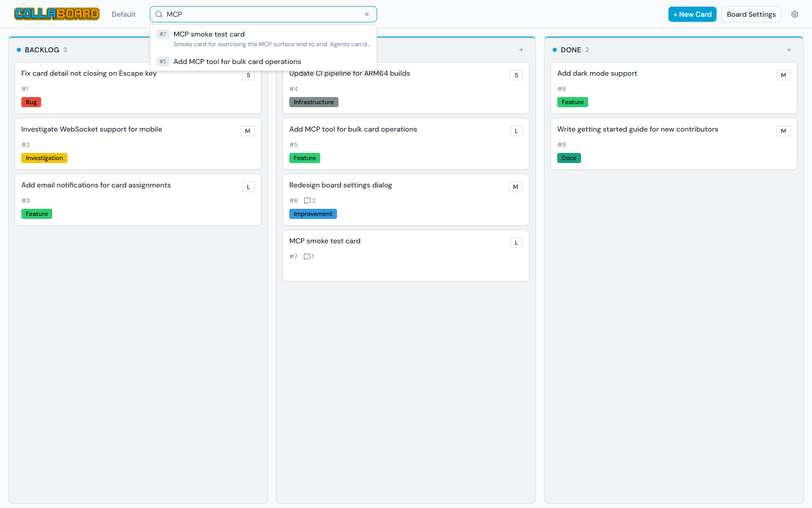Click the L size badge on MCP smoke test card
Image resolution: width=812 pixels, height=508 pixels.
point(517,243)
